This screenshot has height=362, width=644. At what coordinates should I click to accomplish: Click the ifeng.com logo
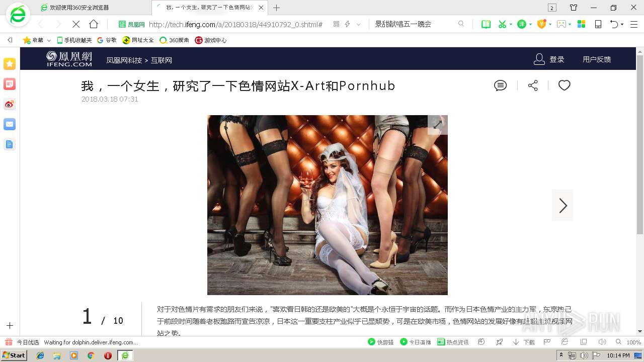(x=69, y=59)
